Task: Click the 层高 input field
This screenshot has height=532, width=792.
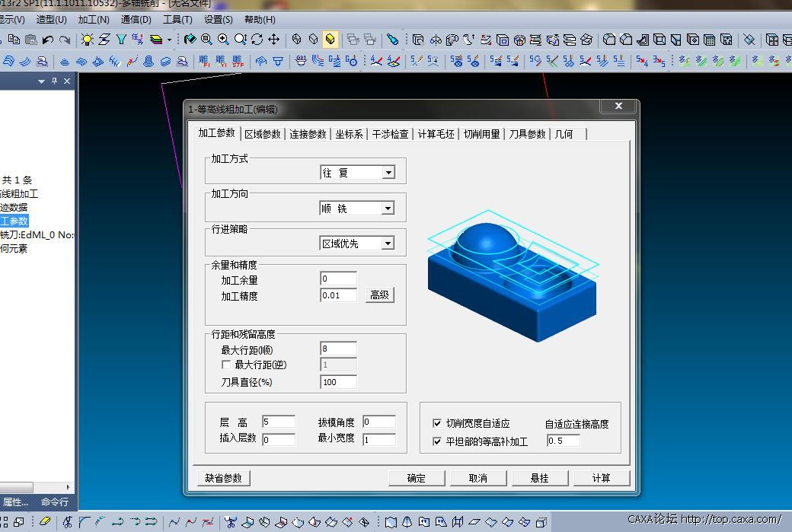Action: 278,422
